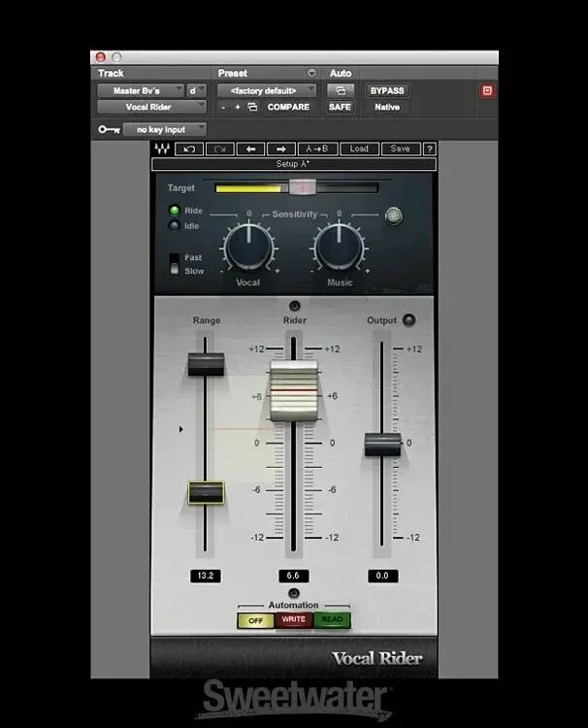
Task: Copy setup A to B
Action: coord(317,149)
